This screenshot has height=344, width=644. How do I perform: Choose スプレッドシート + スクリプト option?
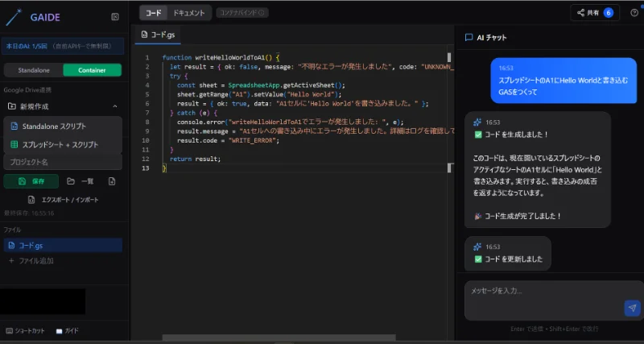60,145
